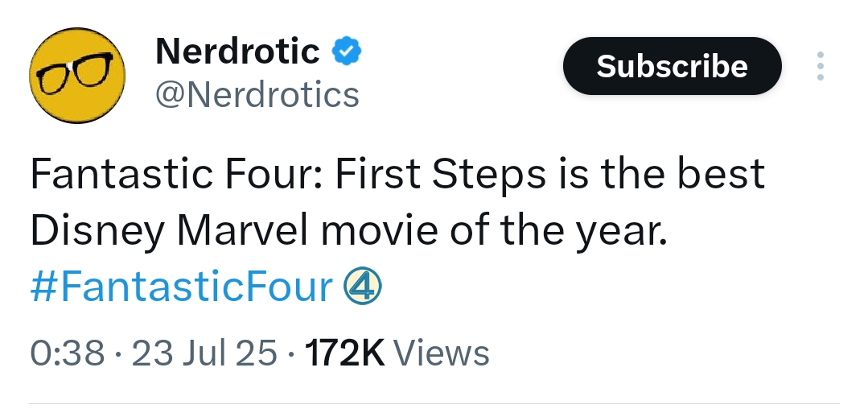Subscribe to Nerdrotic with the Subscribe button
The height and width of the screenshot is (413, 868).
click(x=672, y=66)
